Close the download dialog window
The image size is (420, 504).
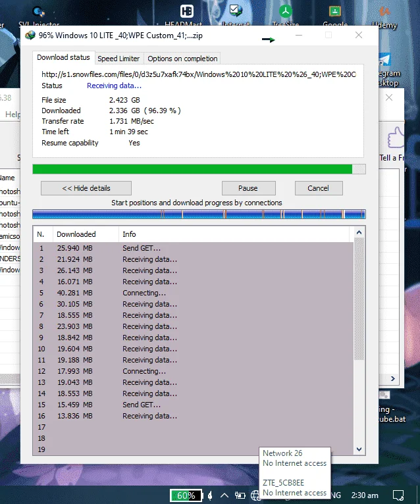pos(359,35)
